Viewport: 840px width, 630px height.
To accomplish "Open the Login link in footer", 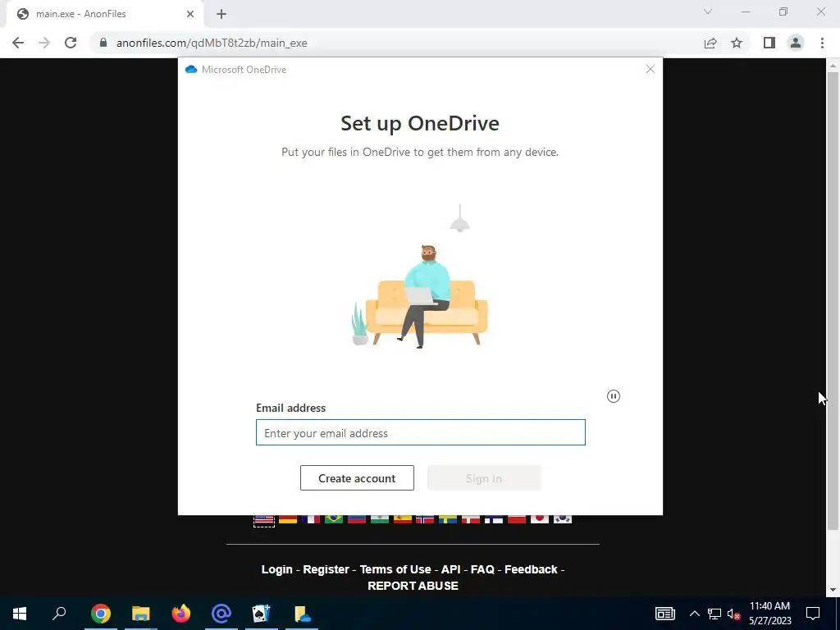I will [x=277, y=569].
